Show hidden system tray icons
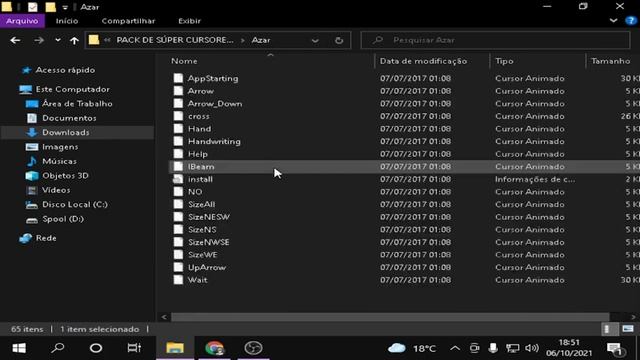 (455, 348)
